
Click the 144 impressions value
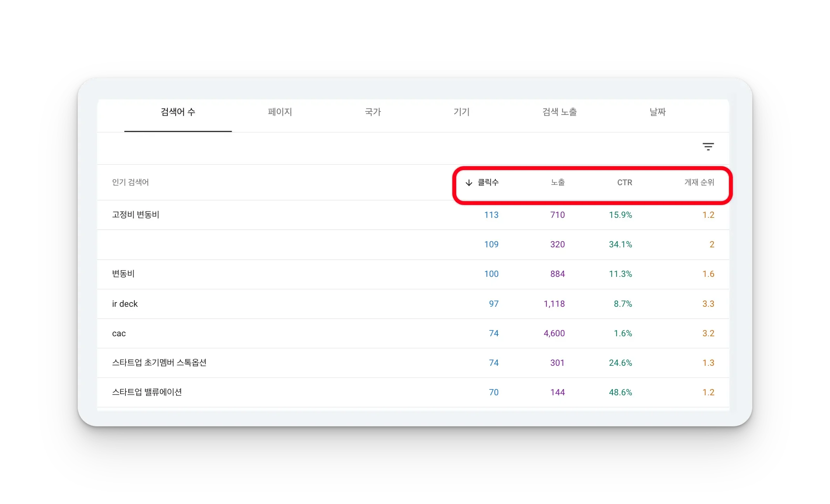click(x=557, y=392)
